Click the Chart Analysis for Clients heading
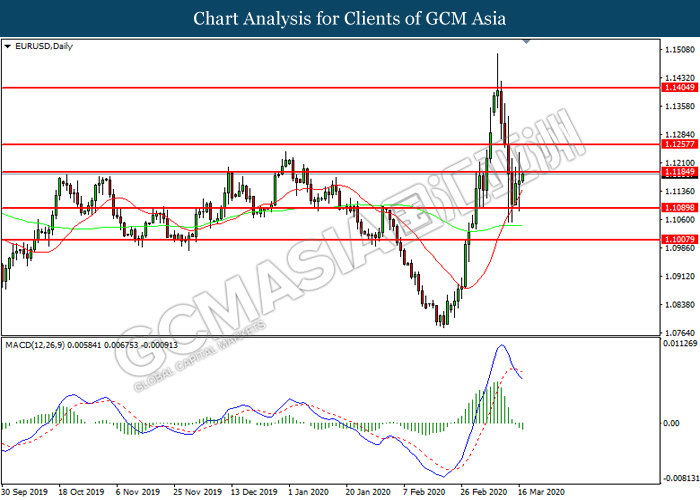 tap(350, 19)
